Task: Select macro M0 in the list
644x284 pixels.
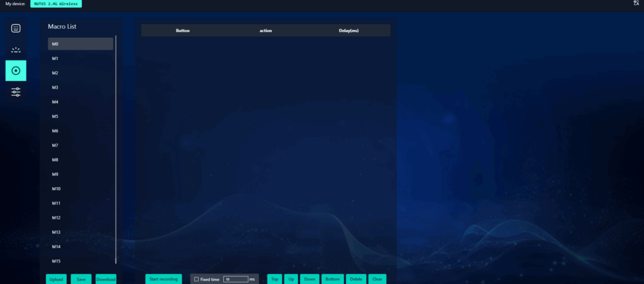Action: [80, 44]
